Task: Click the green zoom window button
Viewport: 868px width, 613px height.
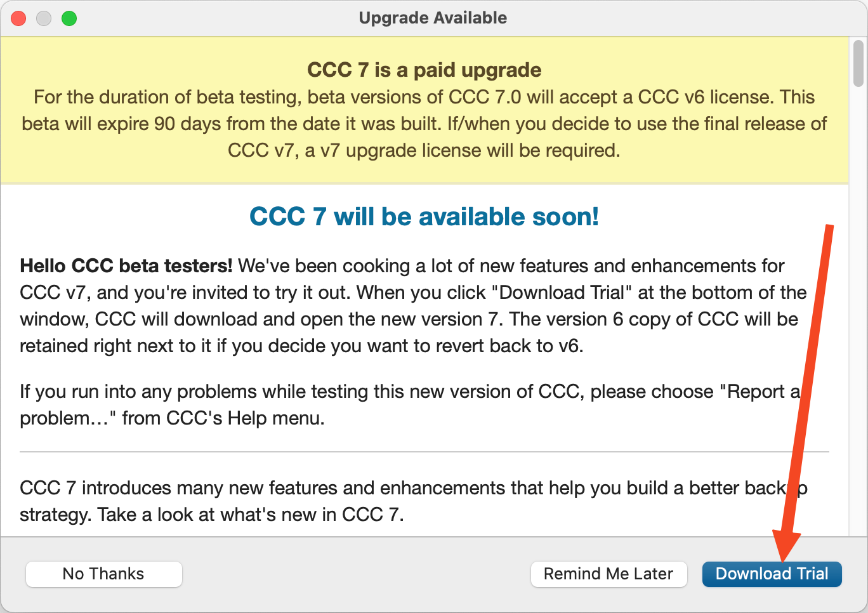Action: (x=69, y=18)
